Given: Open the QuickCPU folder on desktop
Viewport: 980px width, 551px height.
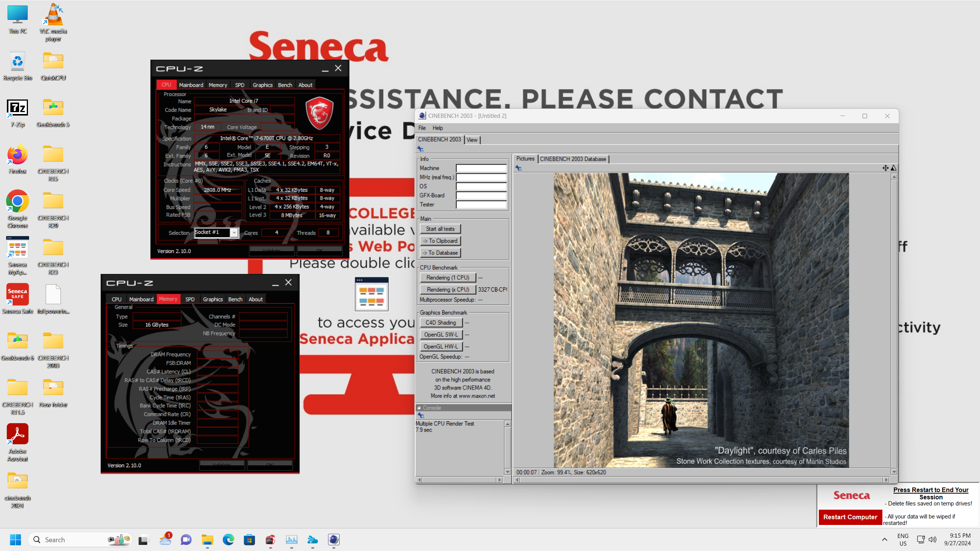Looking at the screenshot, I should coord(53,66).
